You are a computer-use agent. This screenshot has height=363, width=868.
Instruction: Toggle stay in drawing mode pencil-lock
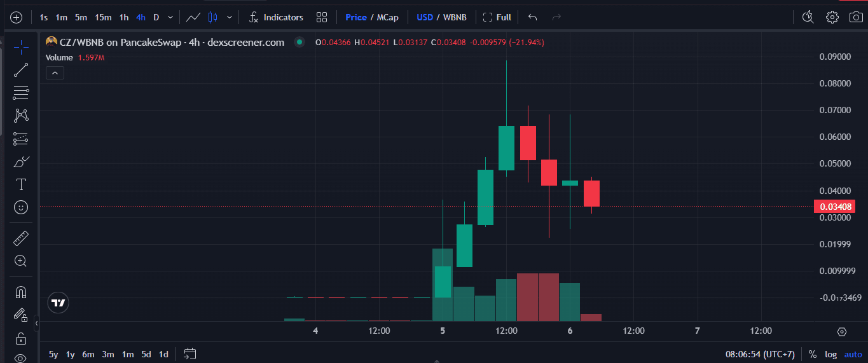(x=21, y=315)
